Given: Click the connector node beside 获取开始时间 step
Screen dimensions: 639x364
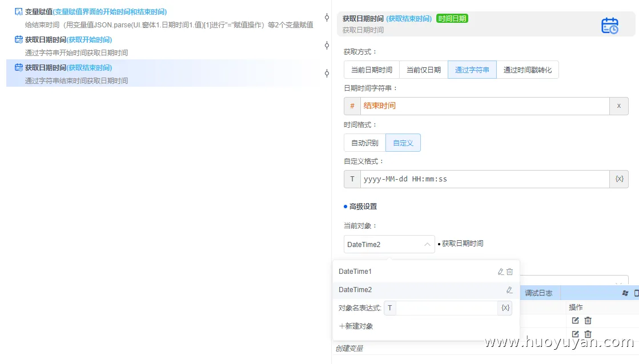Looking at the screenshot, I should coord(327,45).
